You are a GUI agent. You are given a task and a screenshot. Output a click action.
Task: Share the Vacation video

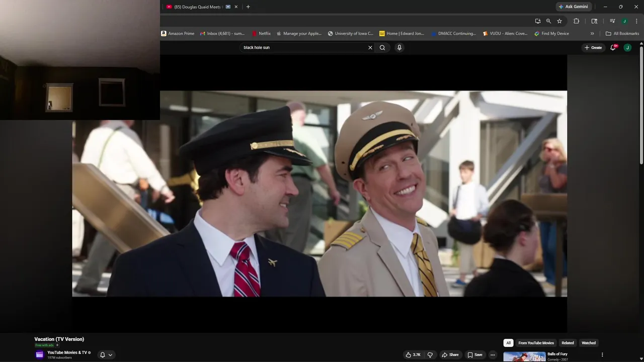450,355
